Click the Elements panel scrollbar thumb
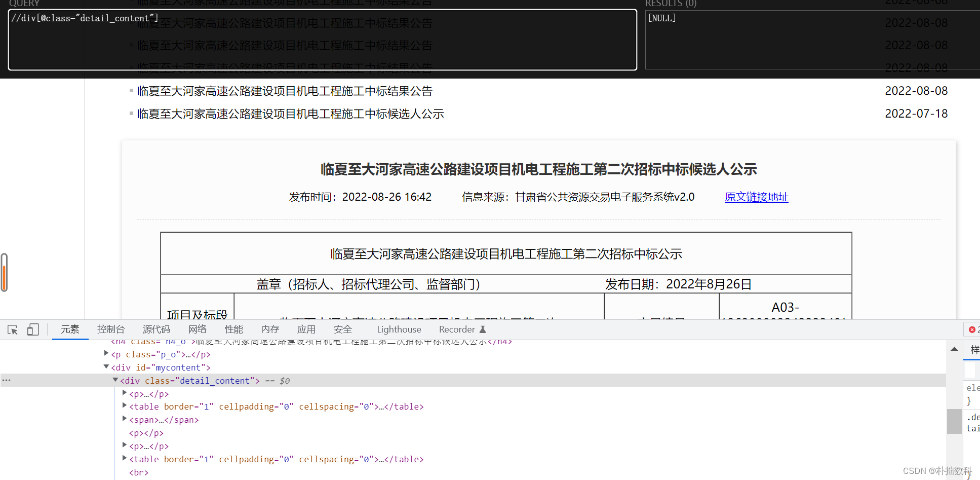 (954, 421)
